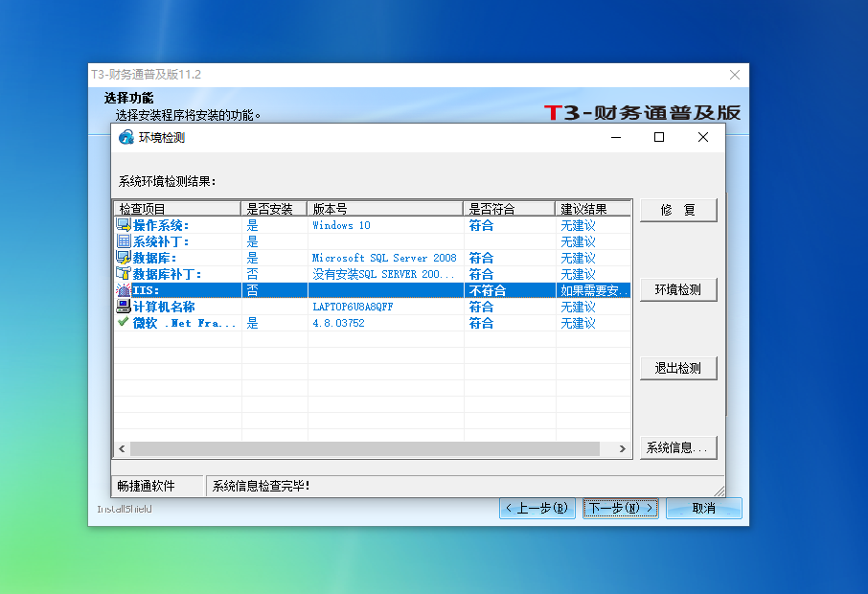Screen dimensions: 868x594
Task: Click the horizontal scrollbar thumb
Action: point(365,448)
